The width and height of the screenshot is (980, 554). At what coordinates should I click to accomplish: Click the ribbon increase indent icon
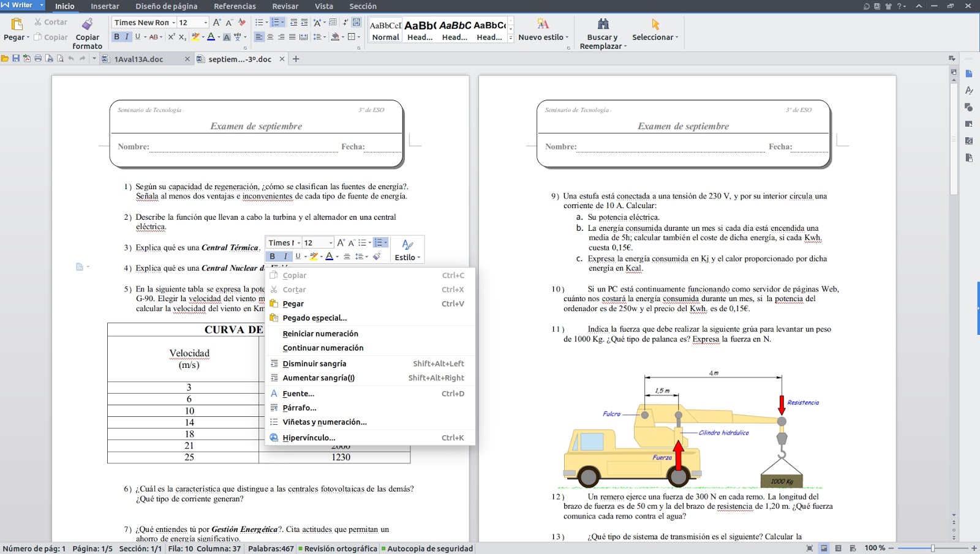tap(304, 22)
